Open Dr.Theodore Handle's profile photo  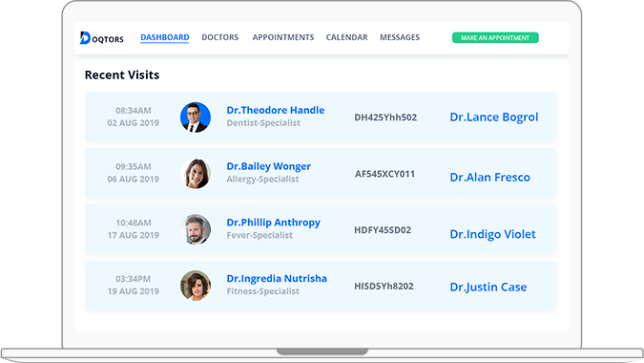tap(196, 117)
